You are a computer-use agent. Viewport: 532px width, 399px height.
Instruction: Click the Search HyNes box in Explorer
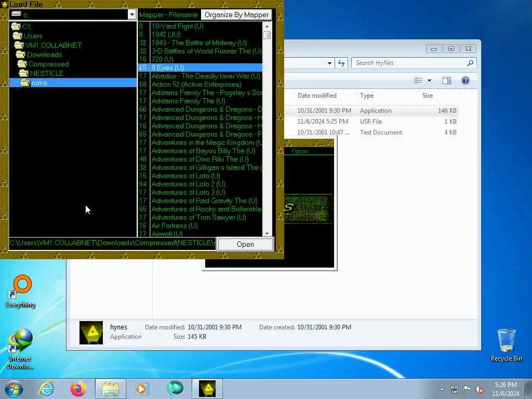tap(410, 63)
